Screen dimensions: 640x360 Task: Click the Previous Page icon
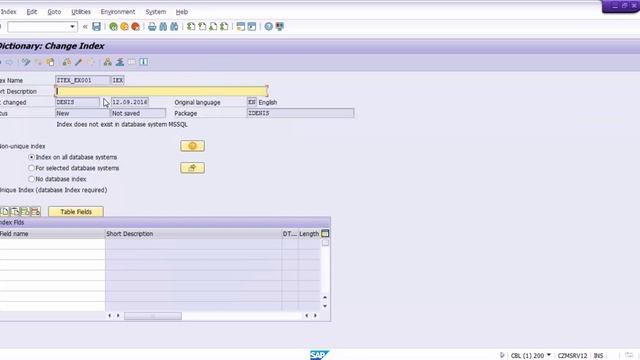[x=202, y=27]
